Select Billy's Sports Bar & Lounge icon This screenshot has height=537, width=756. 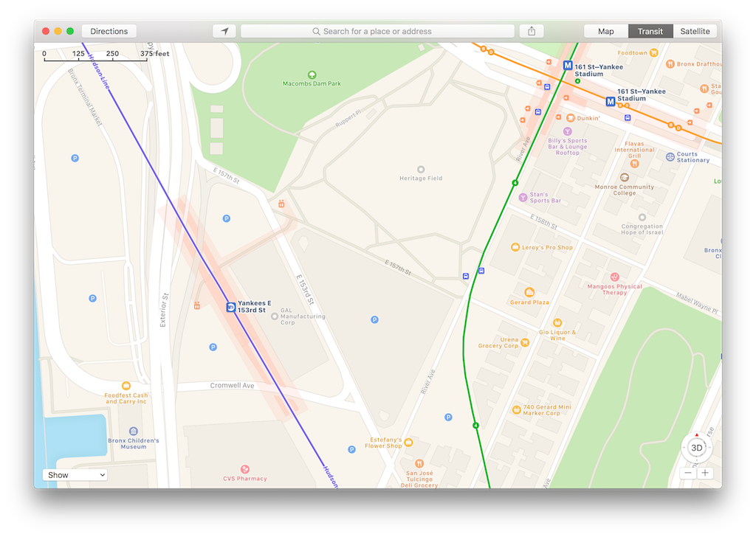pos(568,131)
